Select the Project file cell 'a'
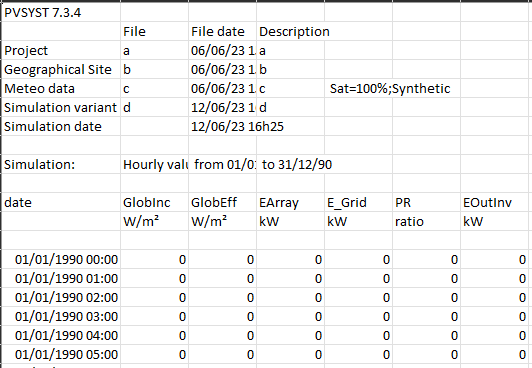 (154, 51)
